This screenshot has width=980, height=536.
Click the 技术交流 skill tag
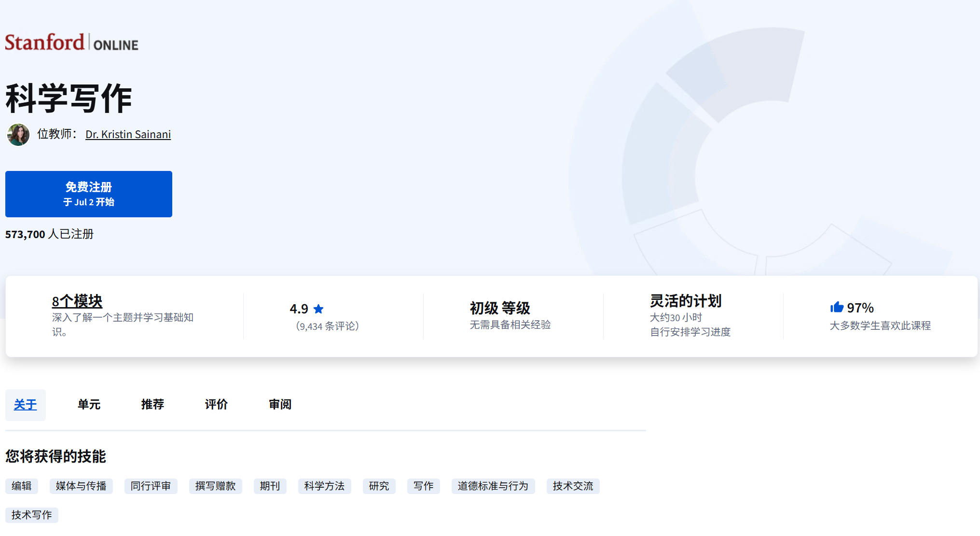pos(573,486)
